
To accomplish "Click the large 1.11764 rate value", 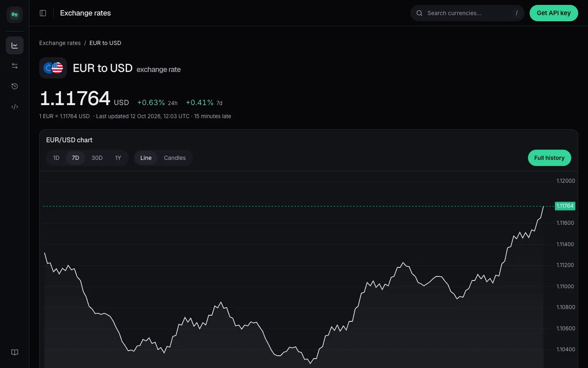I will (x=75, y=99).
